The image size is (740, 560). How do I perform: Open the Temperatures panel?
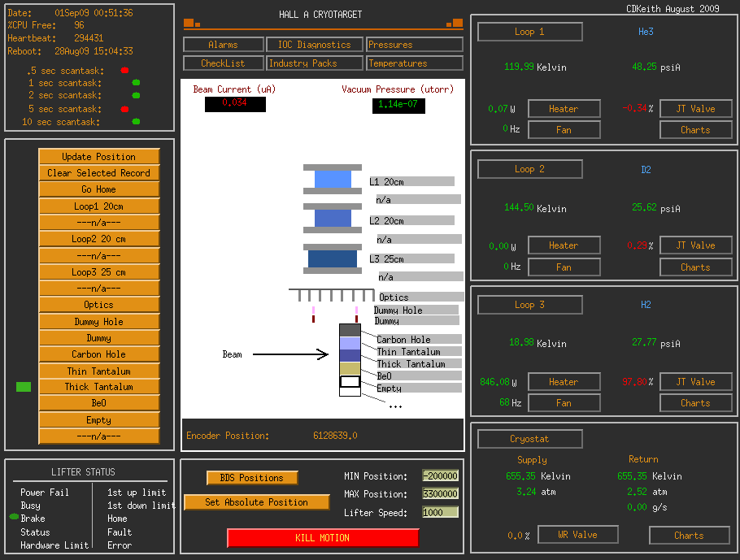(415, 63)
